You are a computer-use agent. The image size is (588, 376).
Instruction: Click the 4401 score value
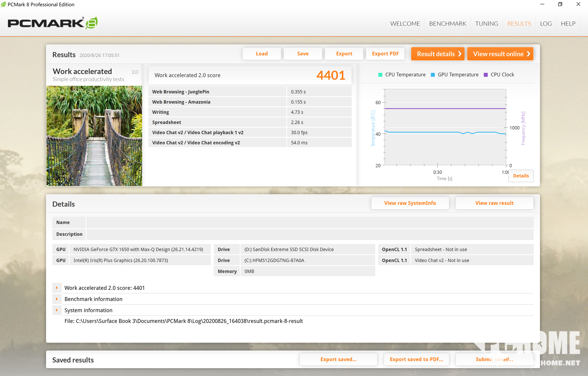pos(331,75)
